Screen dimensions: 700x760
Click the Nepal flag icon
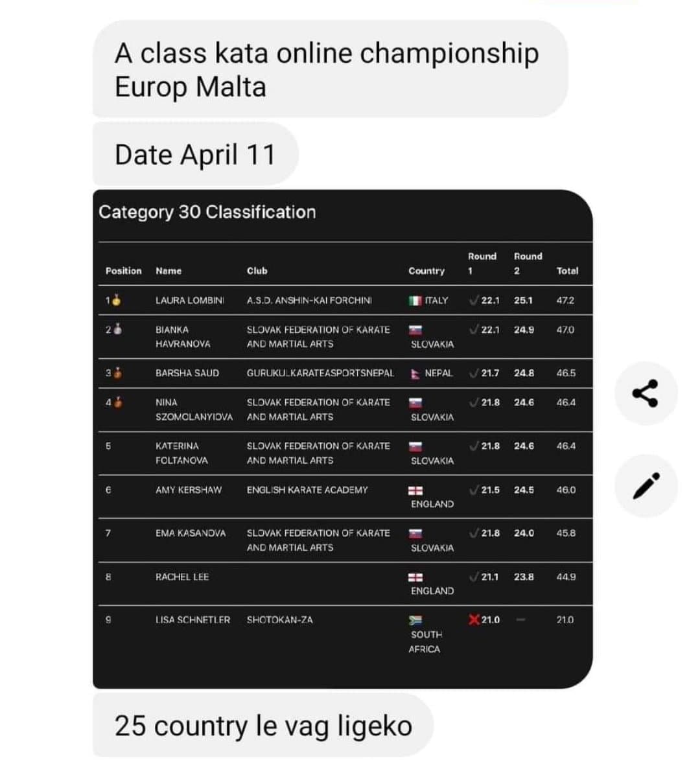[x=415, y=374]
